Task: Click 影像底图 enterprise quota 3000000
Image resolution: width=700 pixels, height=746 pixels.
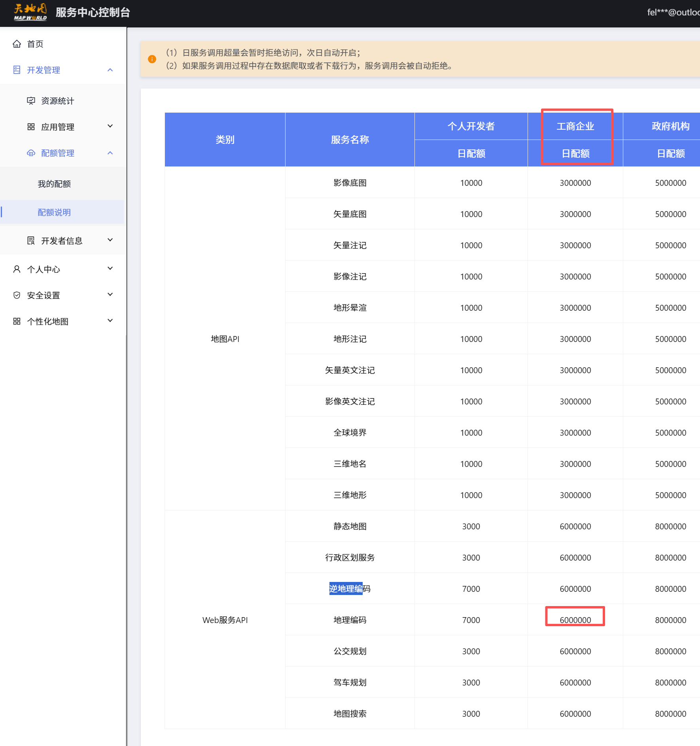Action: pos(575,183)
